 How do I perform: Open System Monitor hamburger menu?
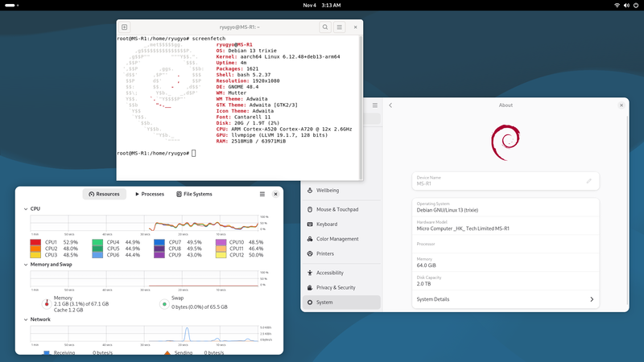pos(262,194)
